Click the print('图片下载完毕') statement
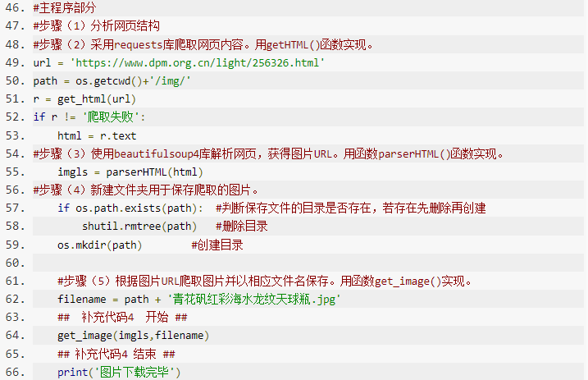 [x=118, y=372]
